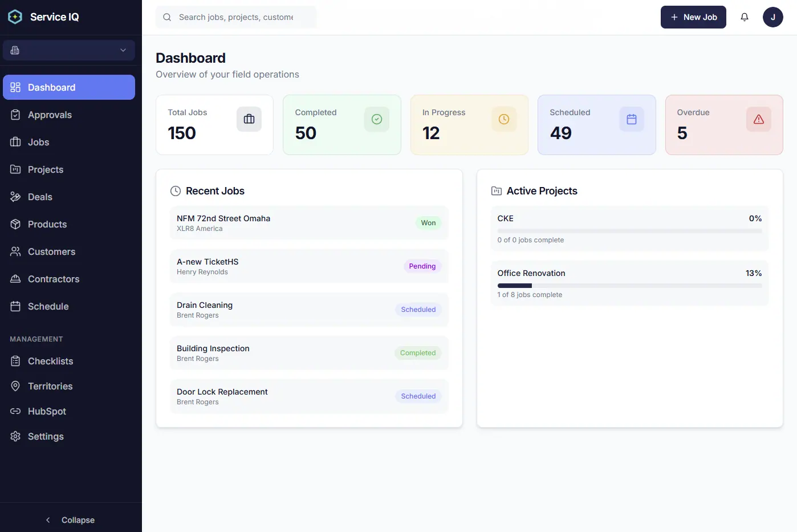
Task: Click the HubSpot link icon in sidebar
Action: (x=15, y=411)
